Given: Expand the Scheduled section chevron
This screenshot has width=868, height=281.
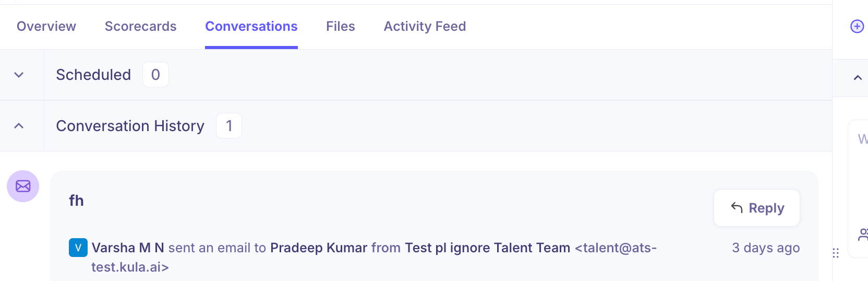Looking at the screenshot, I should click(19, 75).
